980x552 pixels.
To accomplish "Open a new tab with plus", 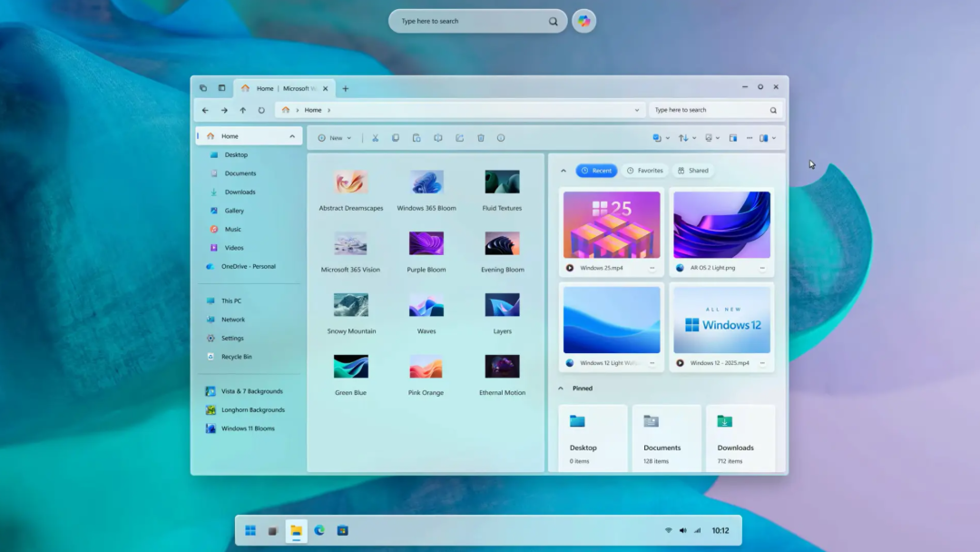I will coord(345,89).
